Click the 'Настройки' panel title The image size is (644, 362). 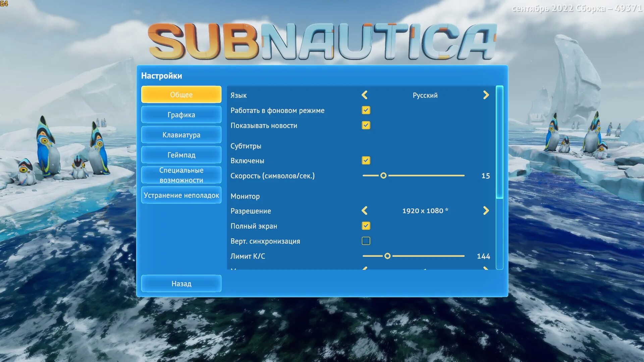click(x=161, y=76)
